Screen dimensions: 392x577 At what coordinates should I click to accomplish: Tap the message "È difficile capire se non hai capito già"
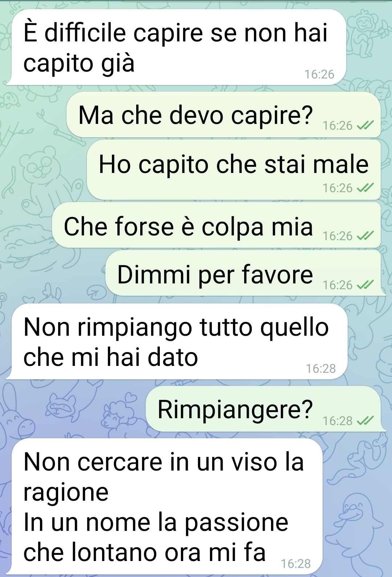click(177, 47)
